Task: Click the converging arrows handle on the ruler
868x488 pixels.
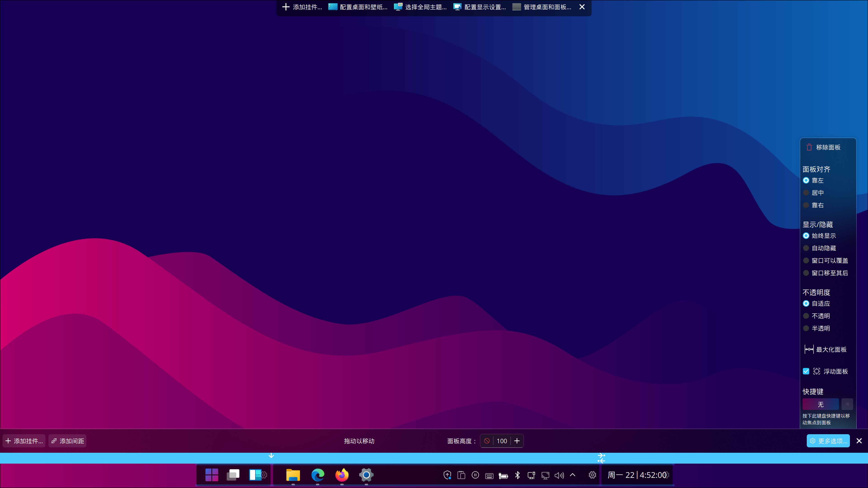Action: (x=601, y=458)
